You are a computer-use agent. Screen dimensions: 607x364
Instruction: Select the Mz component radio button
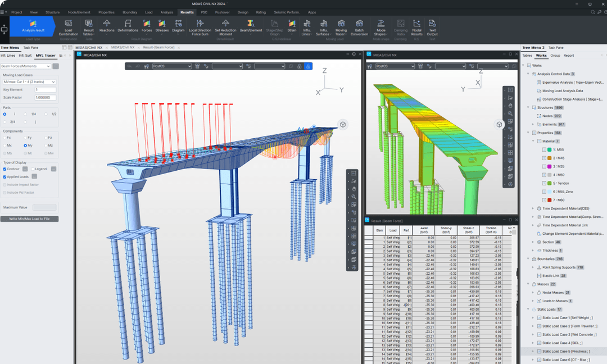coord(46,145)
